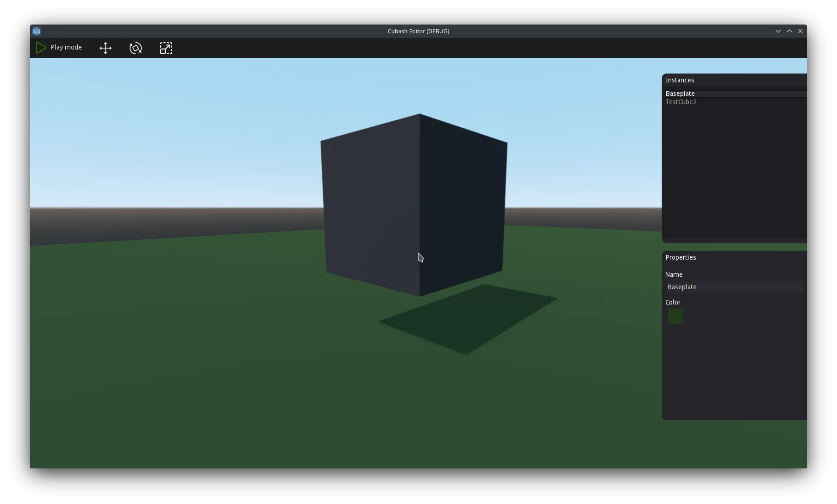
Task: Select Baseplate in the Instances list
Action: point(736,93)
